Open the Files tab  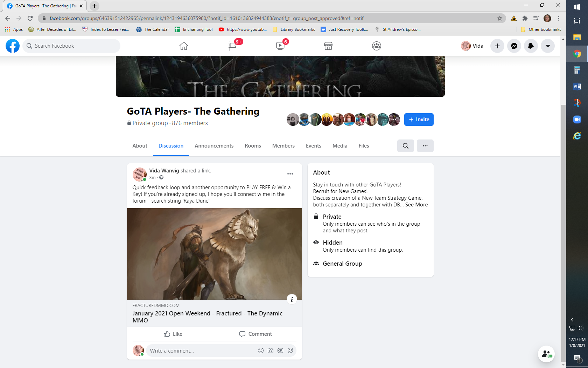point(364,146)
